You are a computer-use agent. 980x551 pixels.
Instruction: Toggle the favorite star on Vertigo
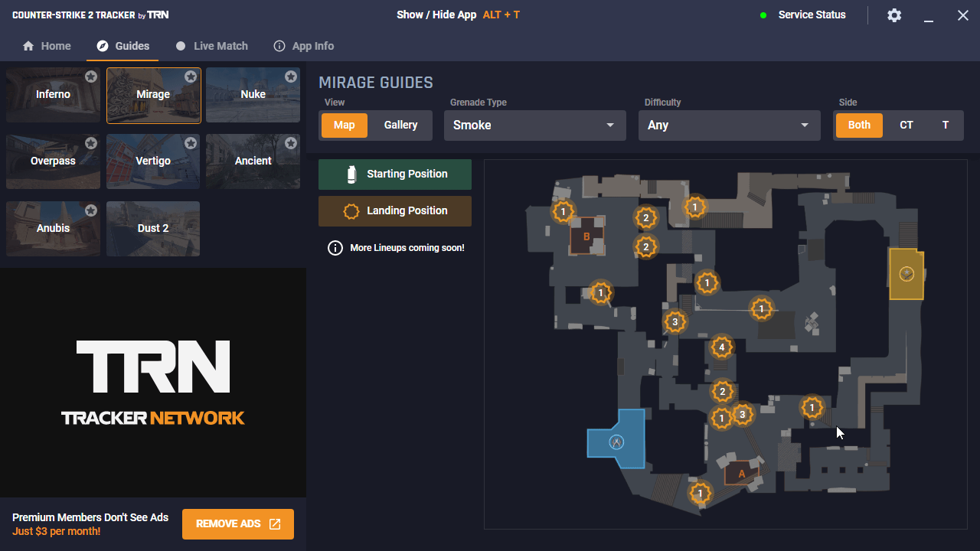pyautogui.click(x=191, y=143)
